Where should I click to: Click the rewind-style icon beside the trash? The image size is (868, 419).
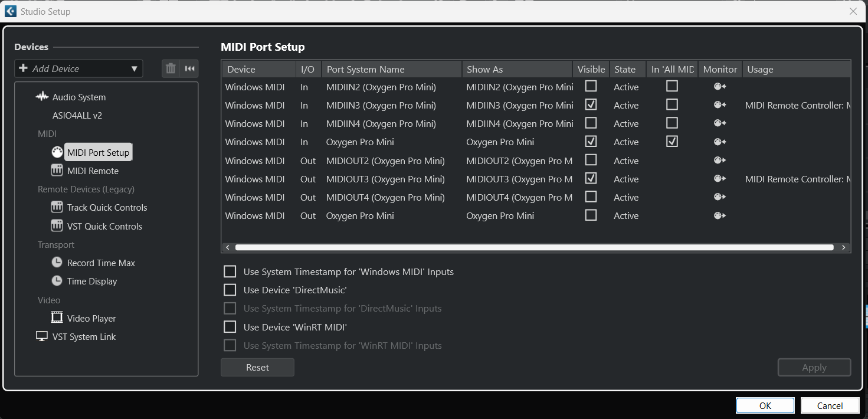(189, 68)
